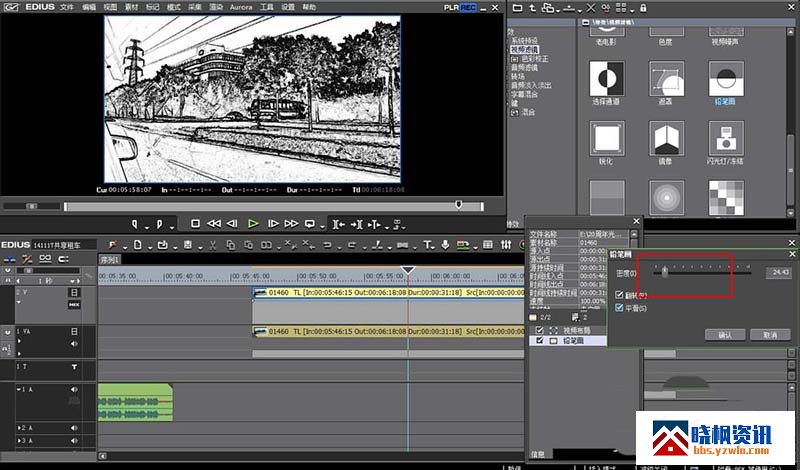This screenshot has width=800, height=470.
Task: Click the New Sequence icon in timeline toolbar
Action: pyautogui.click(x=138, y=245)
